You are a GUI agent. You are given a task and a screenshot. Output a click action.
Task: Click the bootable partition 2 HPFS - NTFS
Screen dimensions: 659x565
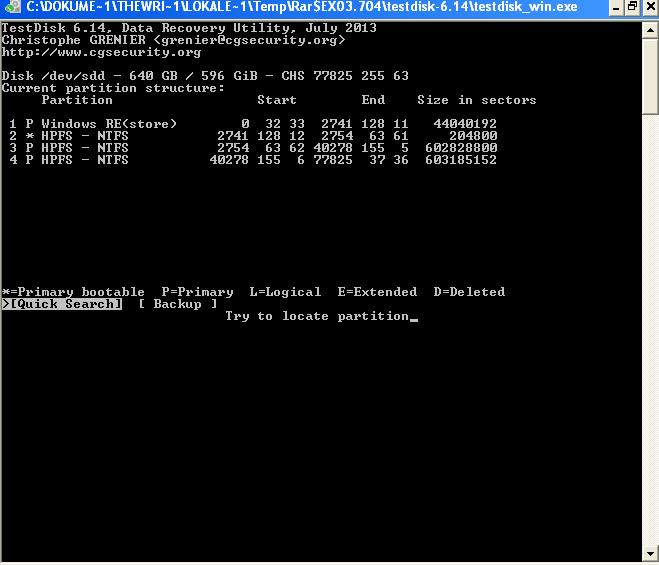click(x=253, y=136)
